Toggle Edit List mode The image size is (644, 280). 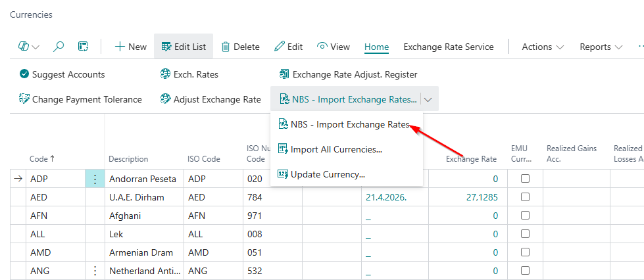184,47
